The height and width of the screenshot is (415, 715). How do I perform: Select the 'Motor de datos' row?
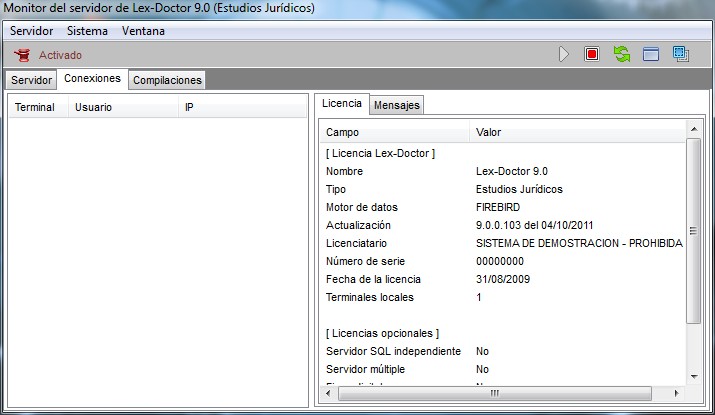pyautogui.click(x=503, y=208)
